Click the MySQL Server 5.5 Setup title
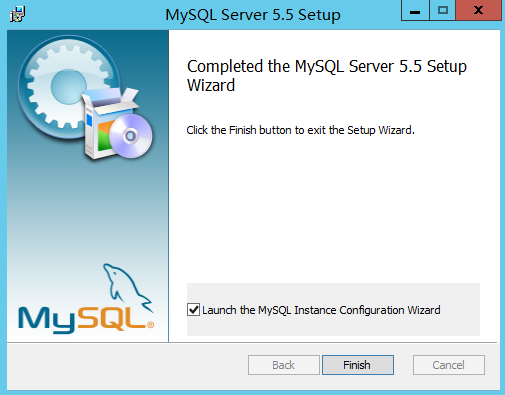The image size is (505, 395). point(253,15)
